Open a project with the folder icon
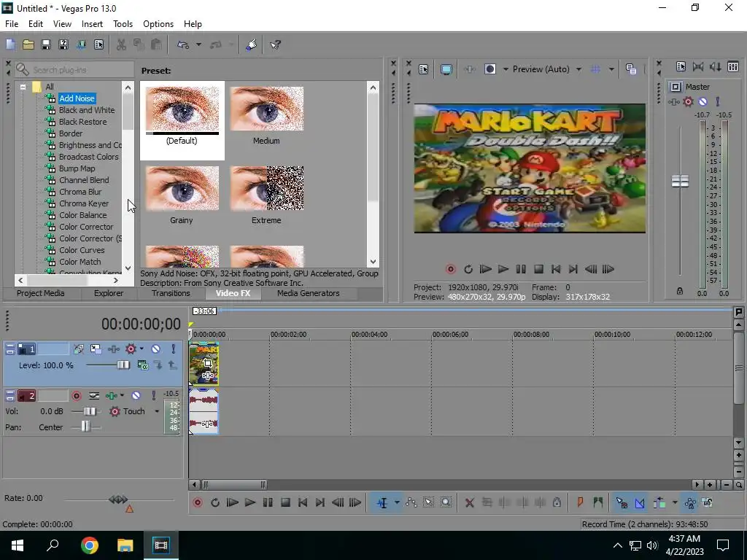The height and width of the screenshot is (560, 747). point(28,44)
